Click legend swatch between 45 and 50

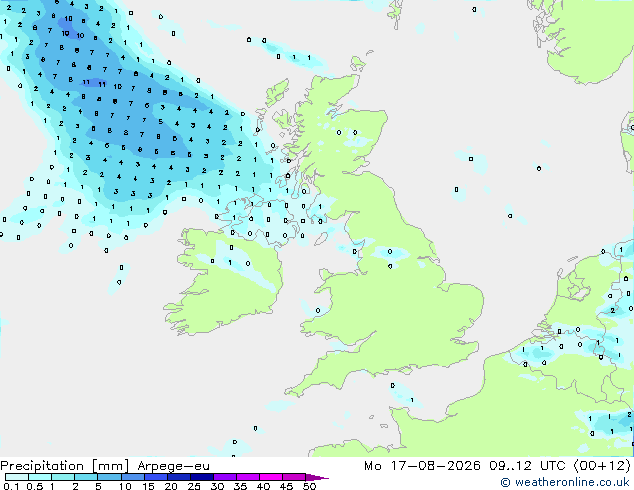point(294,477)
